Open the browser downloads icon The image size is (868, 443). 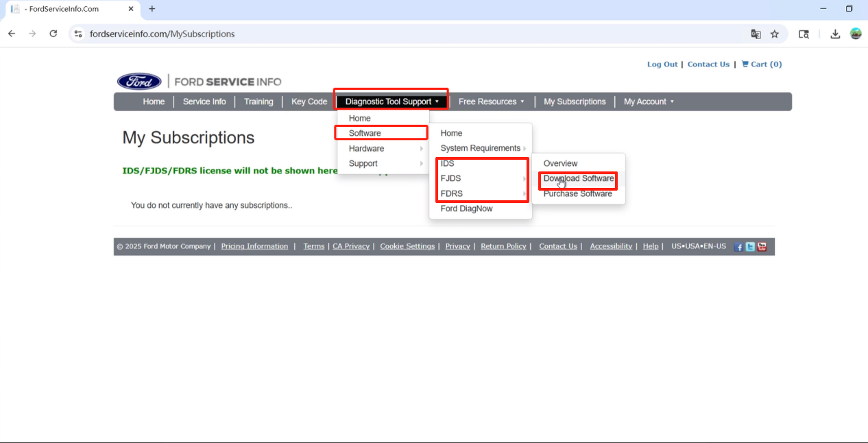click(x=835, y=34)
